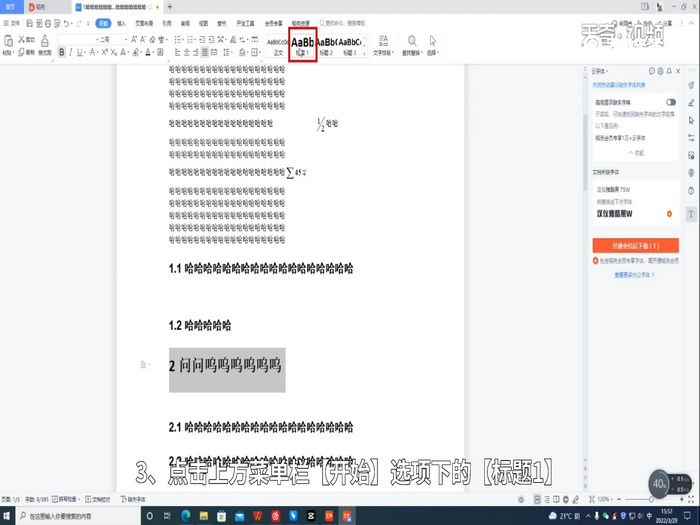Click the cursor arrow icon in right sidebar
The height and width of the screenshot is (525, 700).
[691, 121]
